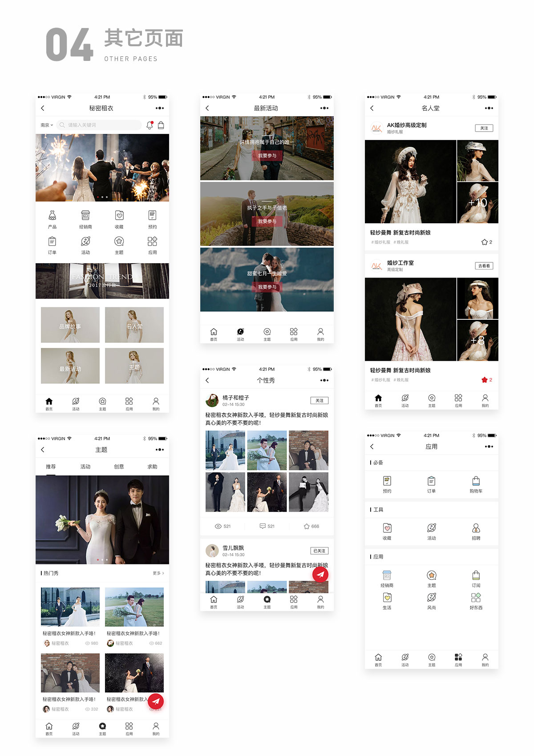Select the 求助 tab on 主题 page
Image resolution: width=534 pixels, height=756 pixels.
(x=152, y=466)
